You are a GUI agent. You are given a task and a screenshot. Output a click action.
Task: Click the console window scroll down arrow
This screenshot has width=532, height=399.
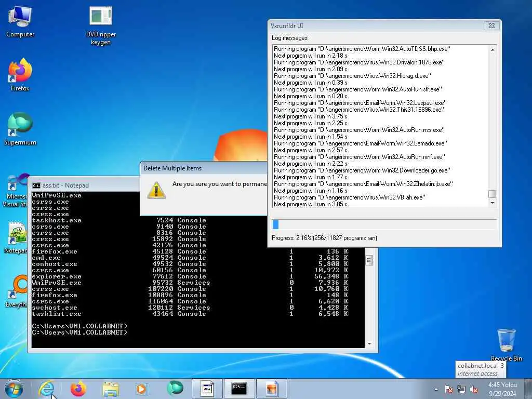click(369, 344)
